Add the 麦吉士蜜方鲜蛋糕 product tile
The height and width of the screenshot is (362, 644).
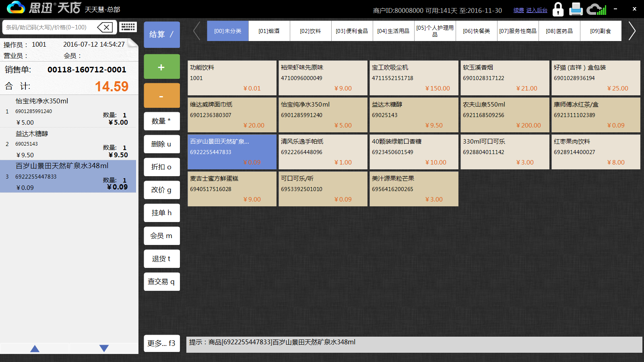[232, 189]
